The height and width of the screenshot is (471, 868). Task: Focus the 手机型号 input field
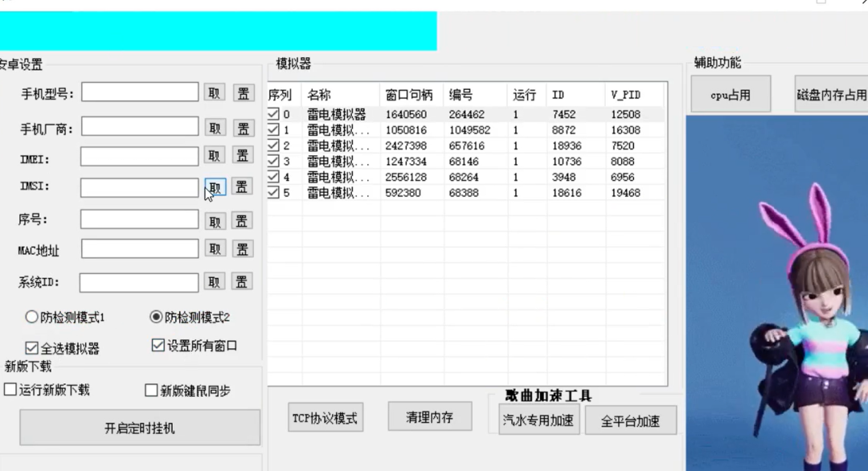[x=140, y=92]
